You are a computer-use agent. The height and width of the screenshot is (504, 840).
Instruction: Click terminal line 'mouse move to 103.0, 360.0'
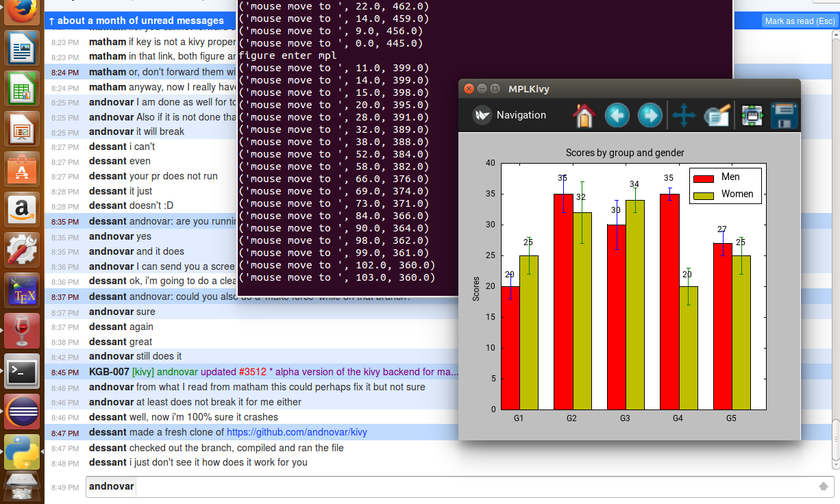pos(336,277)
